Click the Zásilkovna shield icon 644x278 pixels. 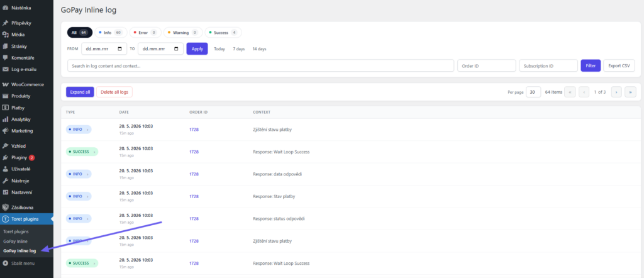5,208
